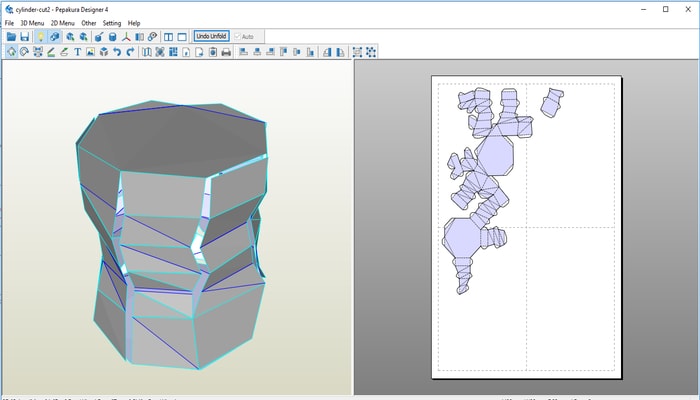Click the Undo arrow icon
700x400 pixels.
coord(117,51)
